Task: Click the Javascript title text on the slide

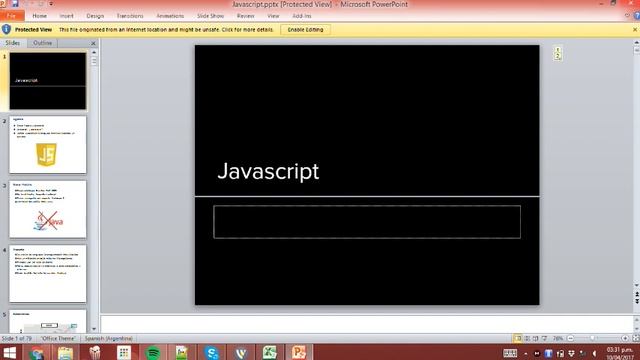Action: click(x=268, y=171)
